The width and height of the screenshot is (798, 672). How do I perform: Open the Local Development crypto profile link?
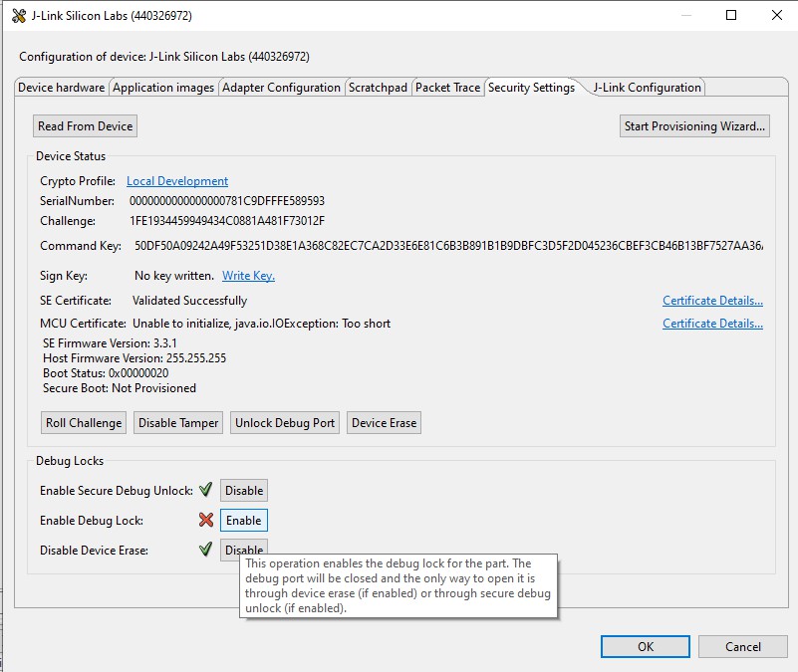(x=177, y=181)
